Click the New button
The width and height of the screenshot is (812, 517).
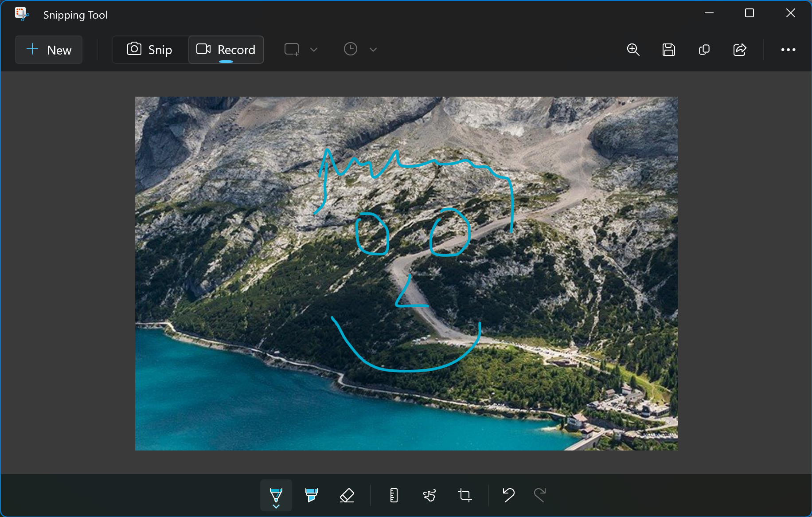pos(49,50)
